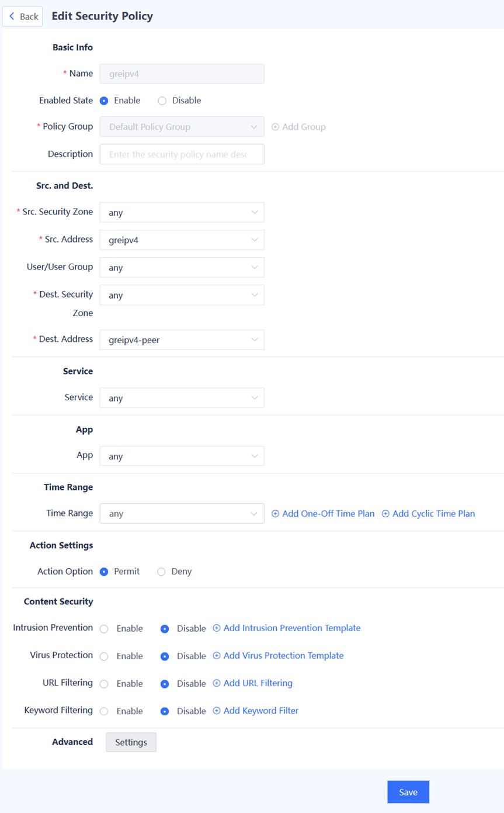Image resolution: width=504 pixels, height=813 pixels.
Task: Click plus icon next to Add Keyword Filter
Action: point(217,711)
